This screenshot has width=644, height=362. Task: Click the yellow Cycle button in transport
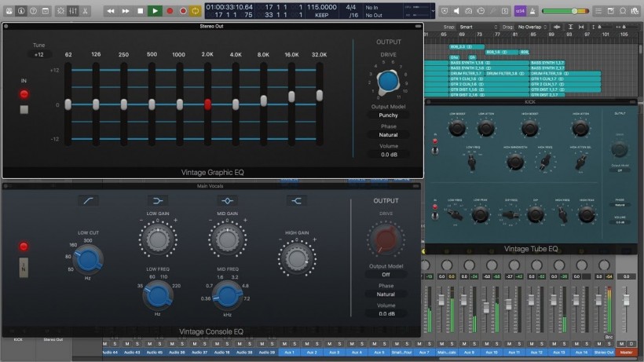(x=195, y=11)
